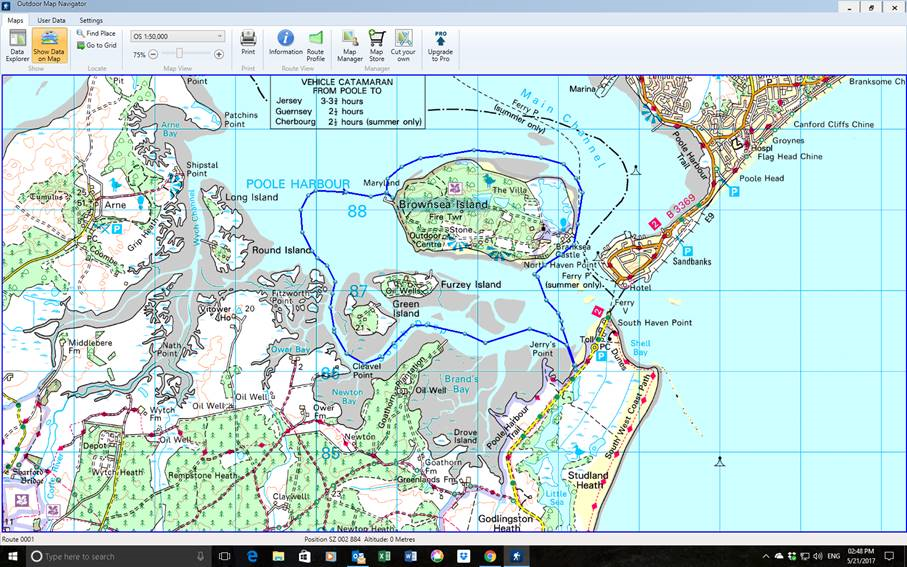Image resolution: width=907 pixels, height=567 pixels.
Task: Switch to the User Data tab
Action: pyautogui.click(x=51, y=20)
